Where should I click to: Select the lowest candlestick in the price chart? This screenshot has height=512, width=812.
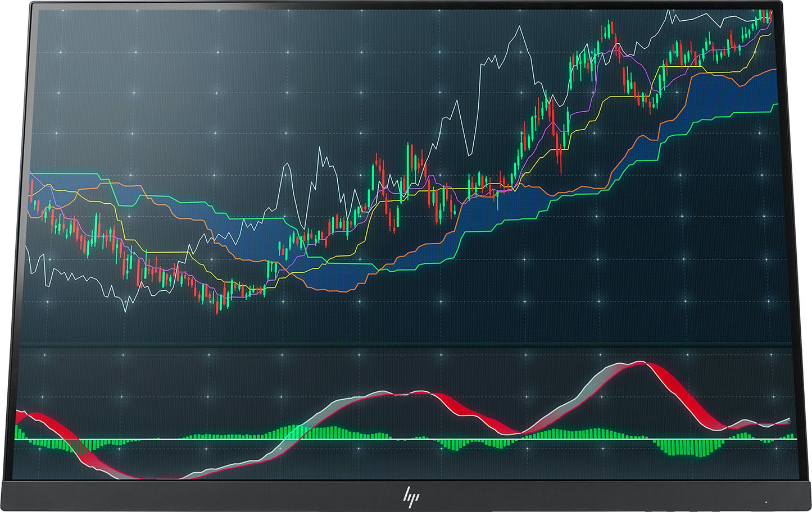(217, 307)
